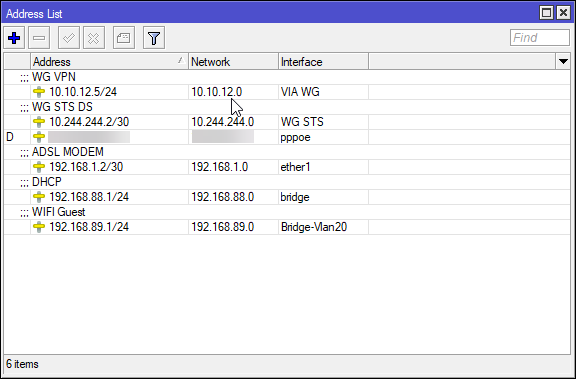
Task: Focus the Find search field
Action: click(540, 37)
